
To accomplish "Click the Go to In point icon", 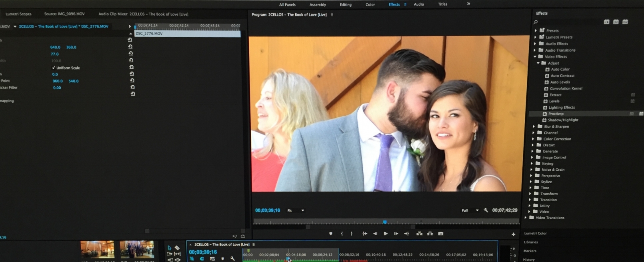I will pyautogui.click(x=365, y=234).
